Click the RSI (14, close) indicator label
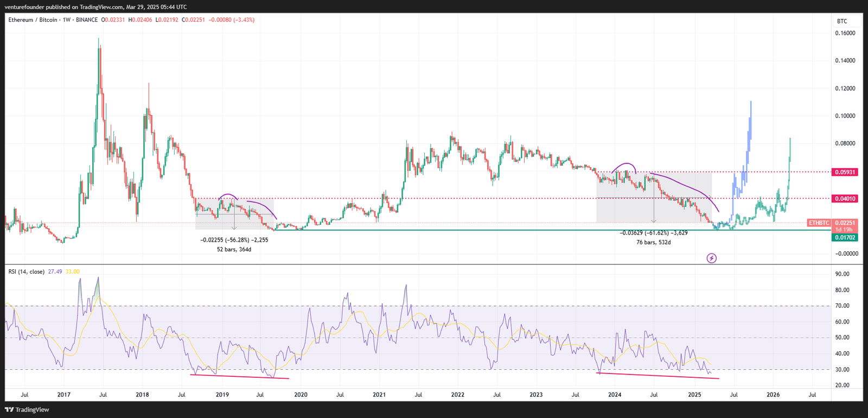This screenshot has width=868, height=418. 26,271
